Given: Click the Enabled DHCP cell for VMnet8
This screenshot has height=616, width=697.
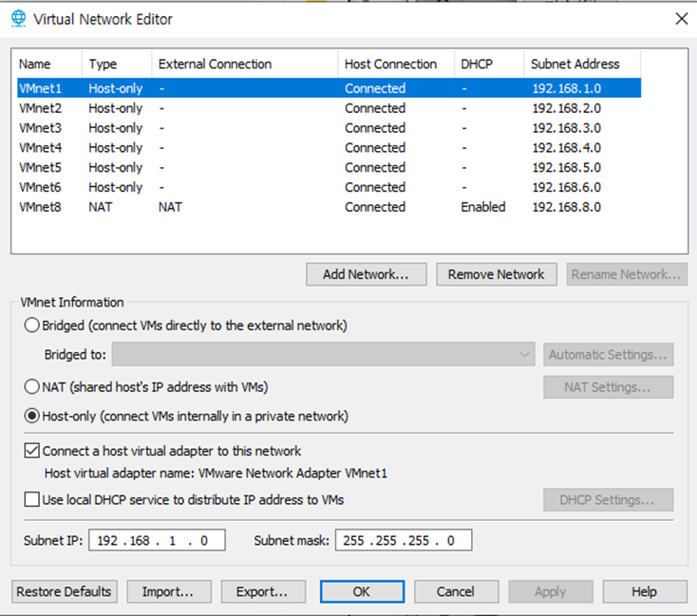Looking at the screenshot, I should 483,207.
